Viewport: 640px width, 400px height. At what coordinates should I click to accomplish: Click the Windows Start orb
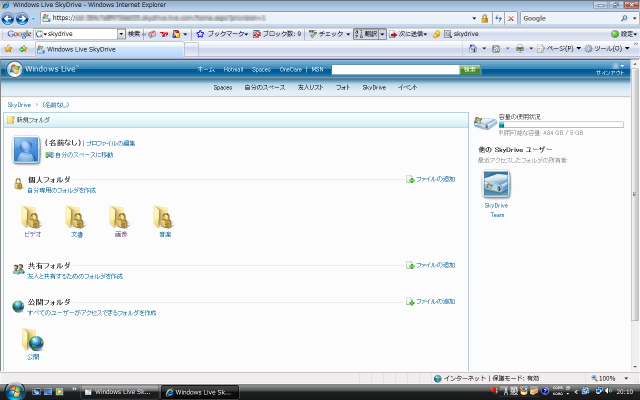15,392
